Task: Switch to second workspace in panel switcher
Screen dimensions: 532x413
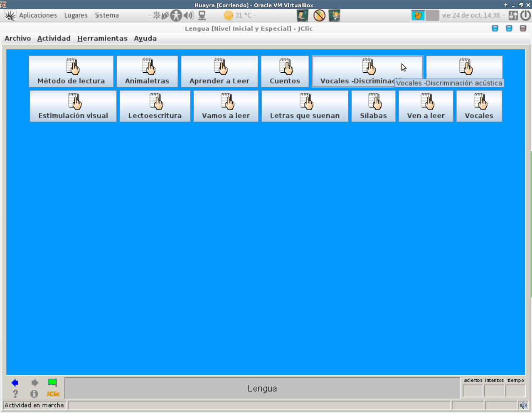Action: tap(432, 15)
